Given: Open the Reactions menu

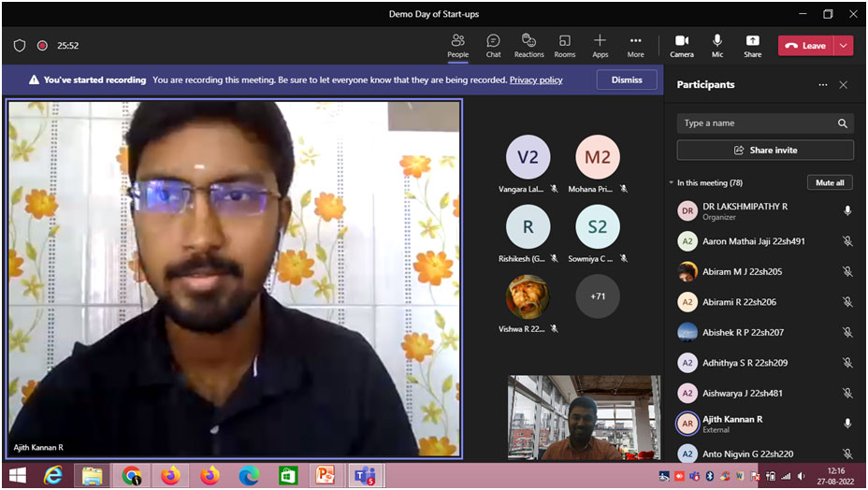Looking at the screenshot, I should click(528, 44).
